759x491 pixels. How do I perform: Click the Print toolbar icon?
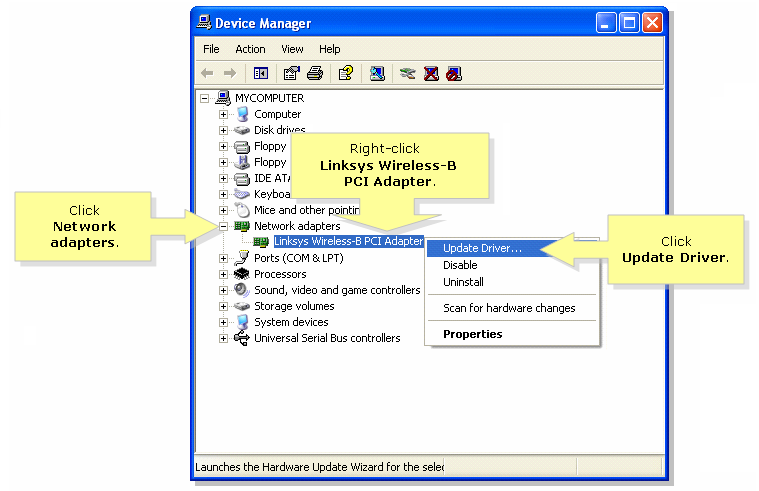click(x=315, y=74)
